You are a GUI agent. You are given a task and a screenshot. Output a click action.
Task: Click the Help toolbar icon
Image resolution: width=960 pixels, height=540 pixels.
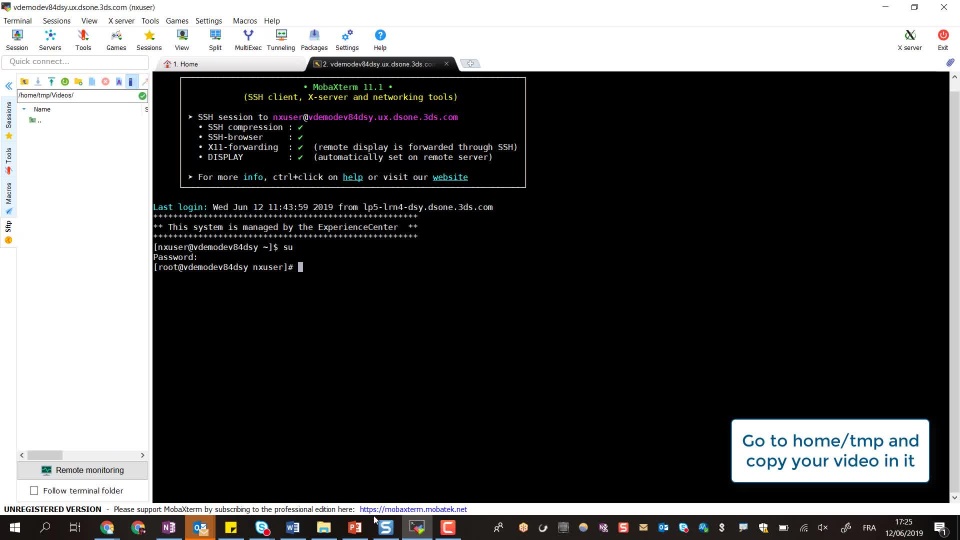point(380,40)
